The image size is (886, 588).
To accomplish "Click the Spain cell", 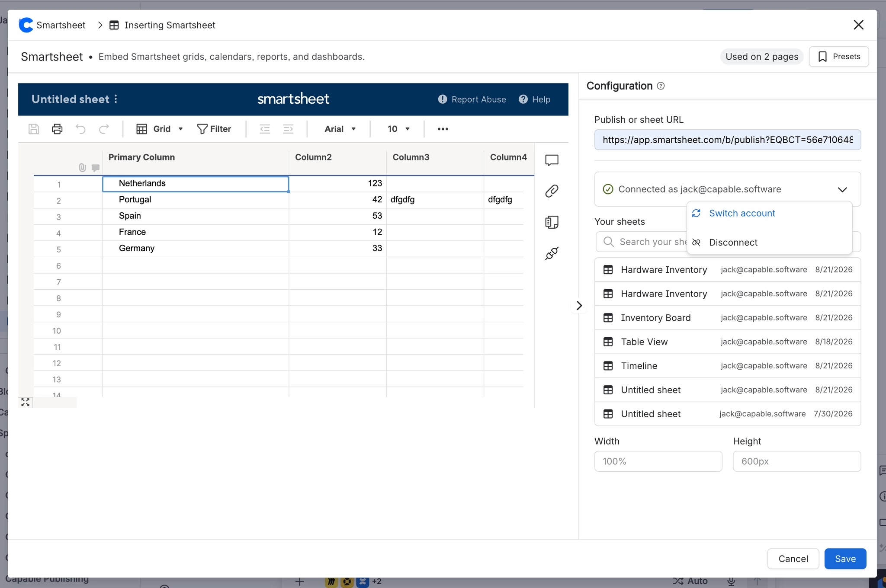I will point(196,216).
